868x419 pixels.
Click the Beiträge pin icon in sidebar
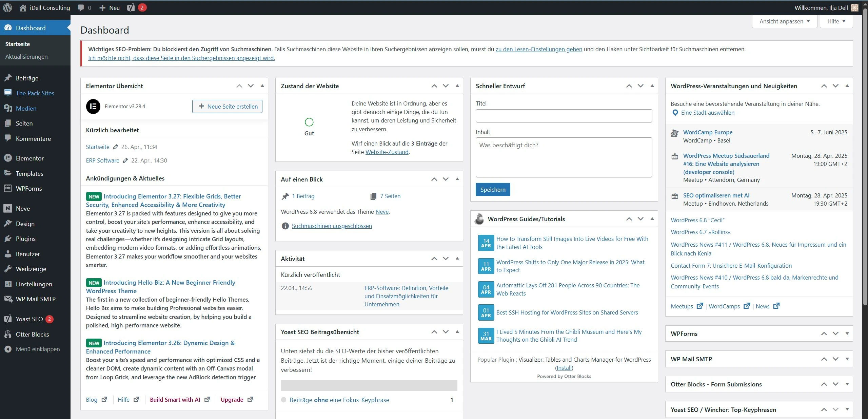coord(8,78)
